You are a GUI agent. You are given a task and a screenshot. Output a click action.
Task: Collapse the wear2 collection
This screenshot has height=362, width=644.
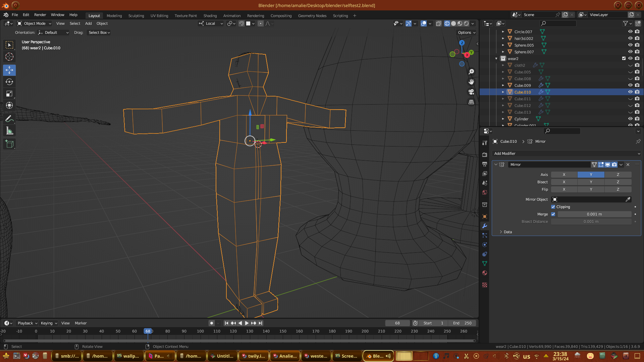(496, 59)
